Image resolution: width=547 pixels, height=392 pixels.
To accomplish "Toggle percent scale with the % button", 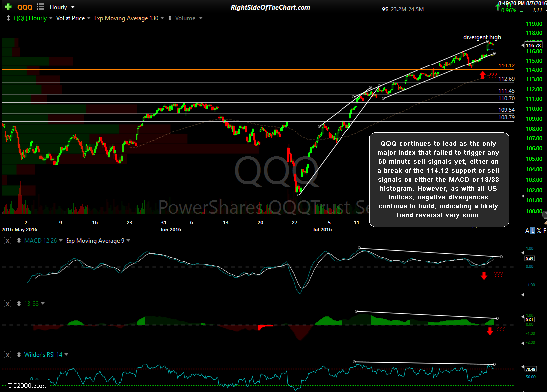I will (x=540, y=231).
